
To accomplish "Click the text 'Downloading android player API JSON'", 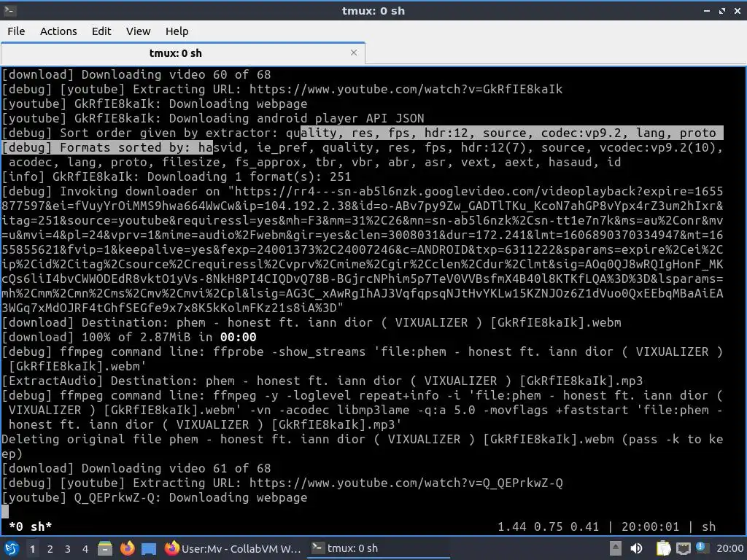I will coord(296,118).
